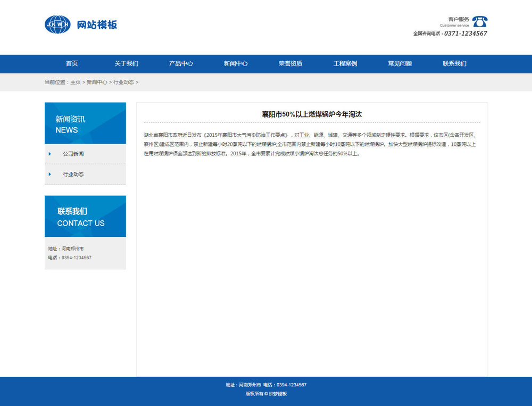Select the arrow icon beside 公司新闻

[x=48, y=154]
